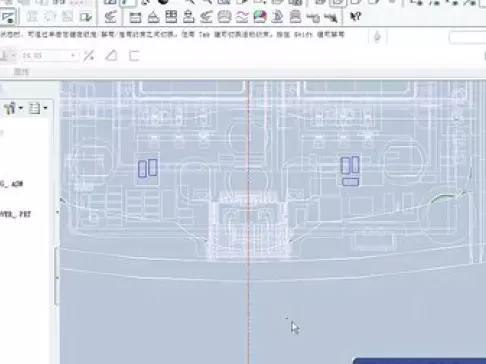Click the small icon right of message bar
The width and height of the screenshot is (486, 364).
coord(377,37)
